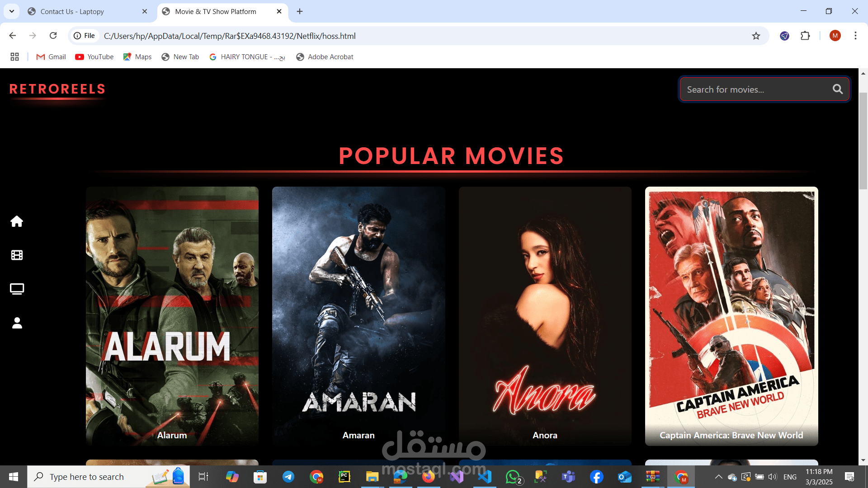
Task: Open the Movies film-strip sidebar icon
Action: [17, 255]
